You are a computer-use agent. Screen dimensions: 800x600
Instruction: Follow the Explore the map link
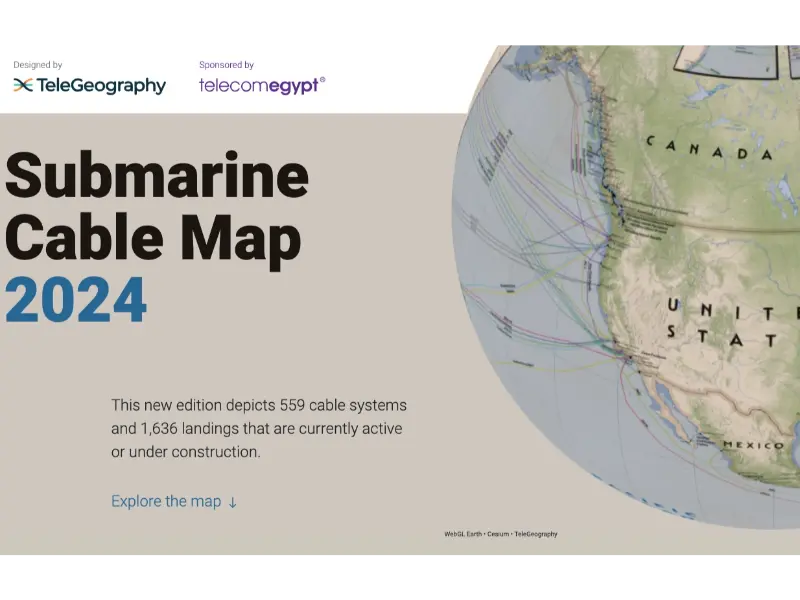click(x=174, y=502)
